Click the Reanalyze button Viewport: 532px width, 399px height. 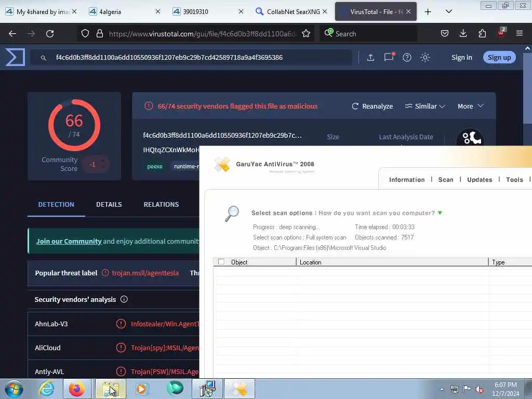coord(372,106)
